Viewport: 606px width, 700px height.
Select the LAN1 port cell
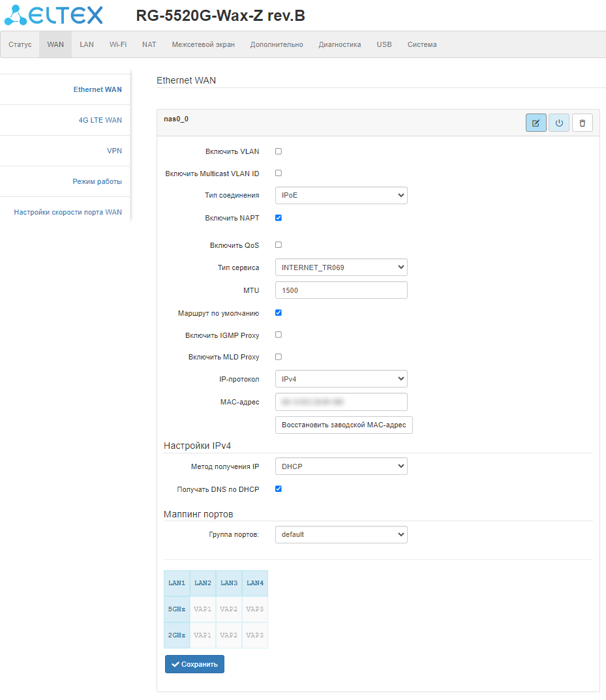coord(177,583)
